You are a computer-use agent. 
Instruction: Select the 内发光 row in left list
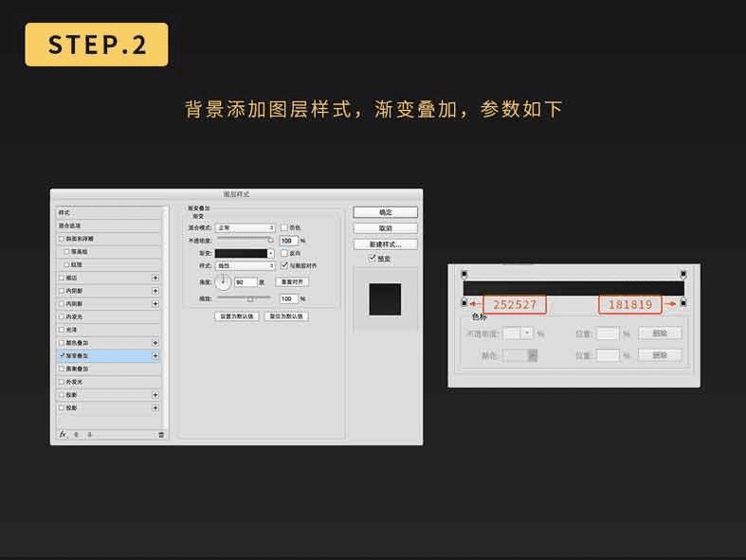[x=109, y=316]
